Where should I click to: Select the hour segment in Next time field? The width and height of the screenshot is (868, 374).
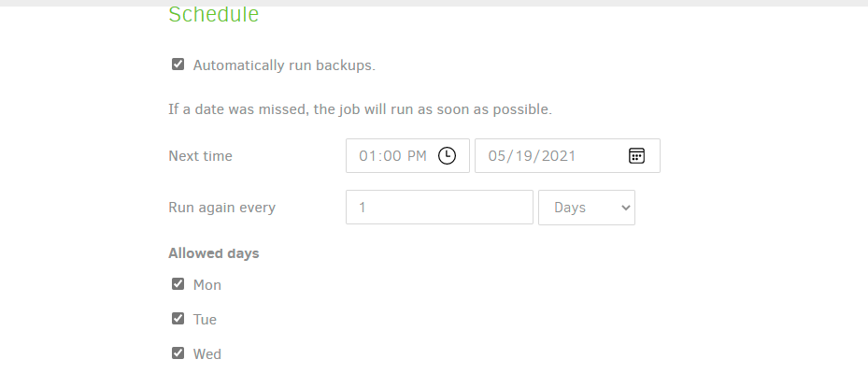tap(366, 156)
